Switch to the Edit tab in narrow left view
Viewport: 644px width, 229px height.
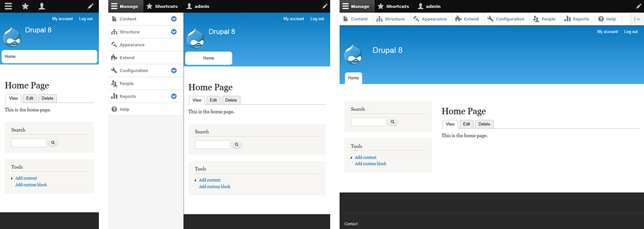30,98
